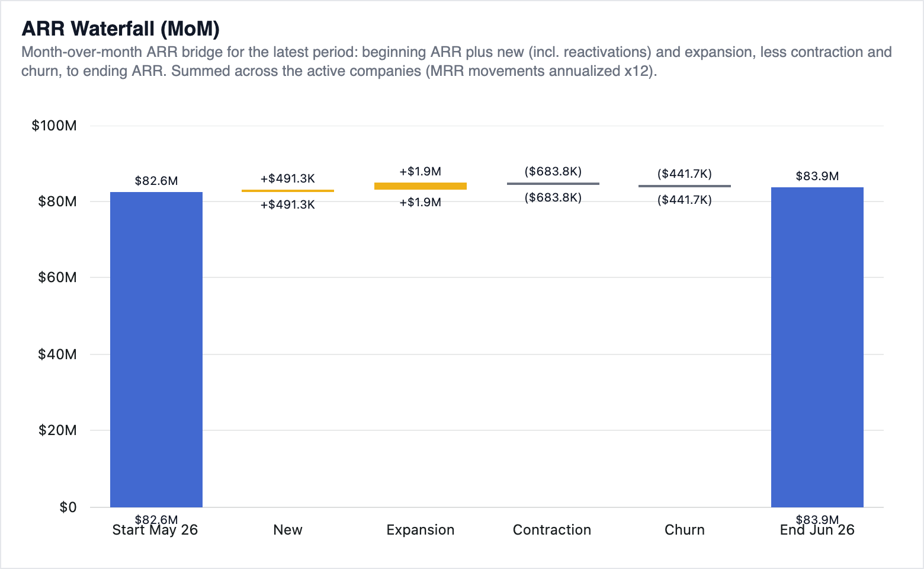Click the blue End Jun 26 bar
The image size is (924, 569).
(817, 347)
